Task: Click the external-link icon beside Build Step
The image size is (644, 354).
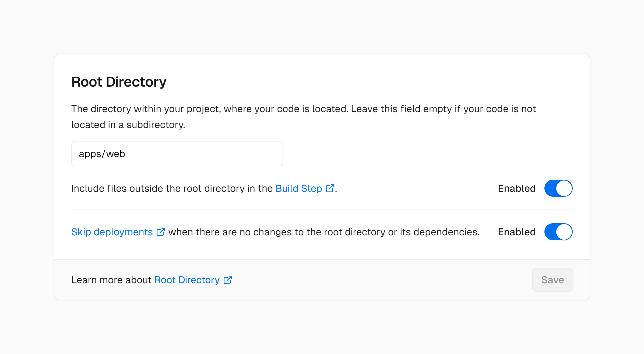Action: (x=330, y=188)
